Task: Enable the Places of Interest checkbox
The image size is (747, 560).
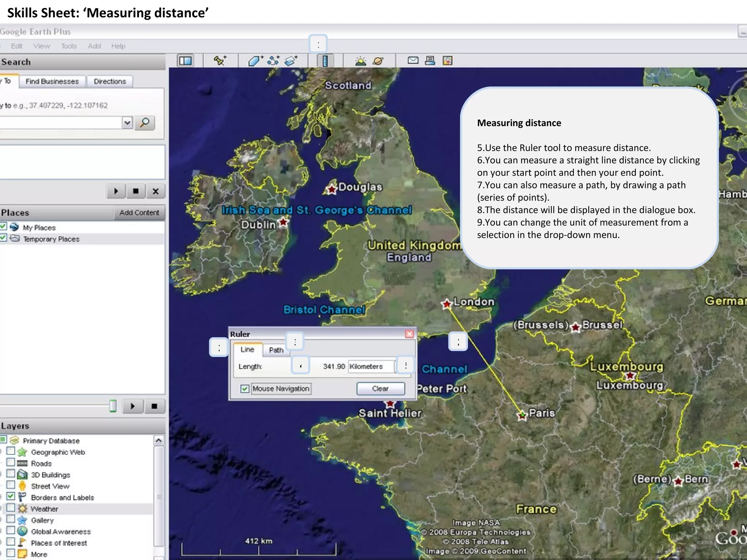Action: (11, 542)
